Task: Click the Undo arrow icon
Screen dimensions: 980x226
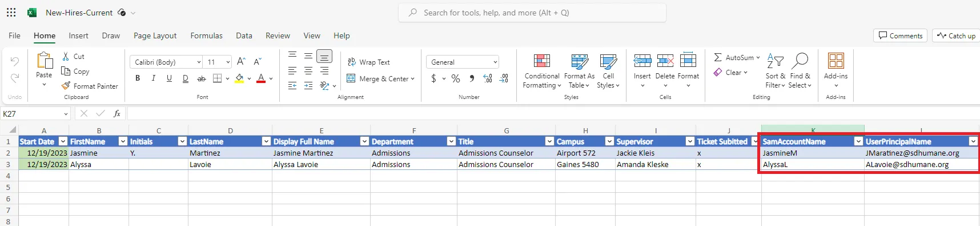Action: click(15, 61)
